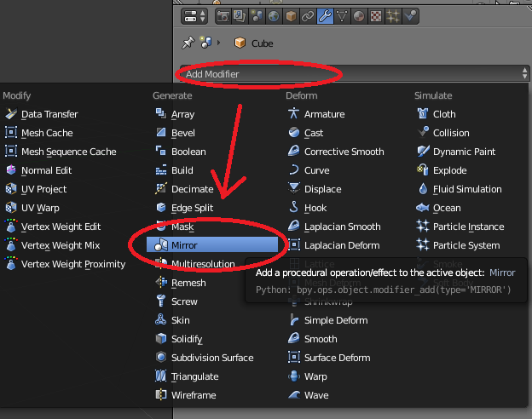
Task: Add the Solidify modifier
Action: tap(179, 339)
